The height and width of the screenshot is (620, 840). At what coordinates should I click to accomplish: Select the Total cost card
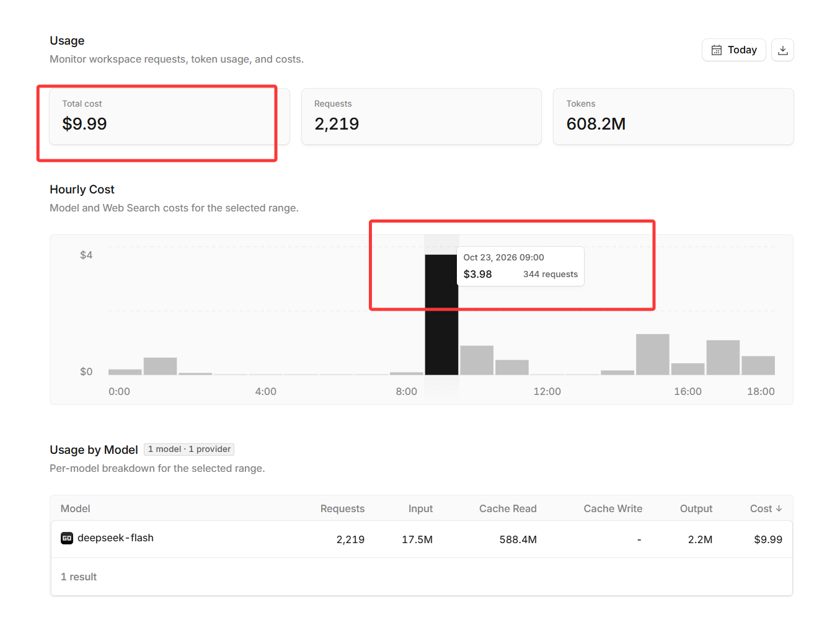[x=169, y=117]
